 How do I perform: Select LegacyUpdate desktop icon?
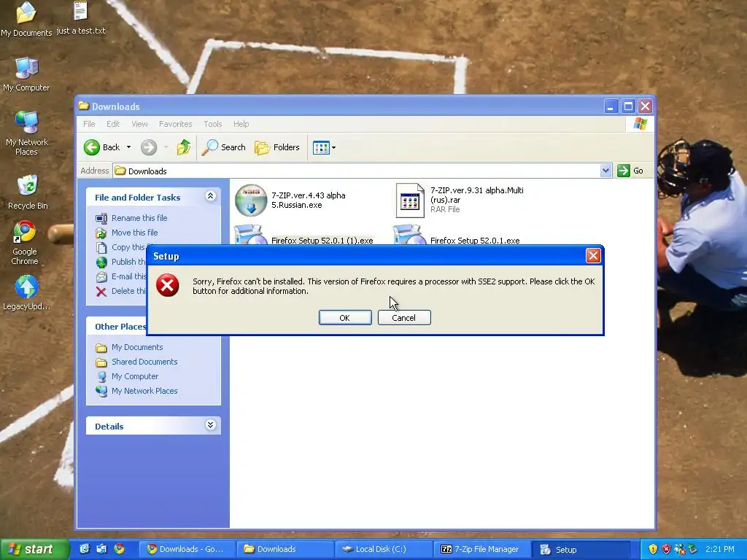(27, 293)
